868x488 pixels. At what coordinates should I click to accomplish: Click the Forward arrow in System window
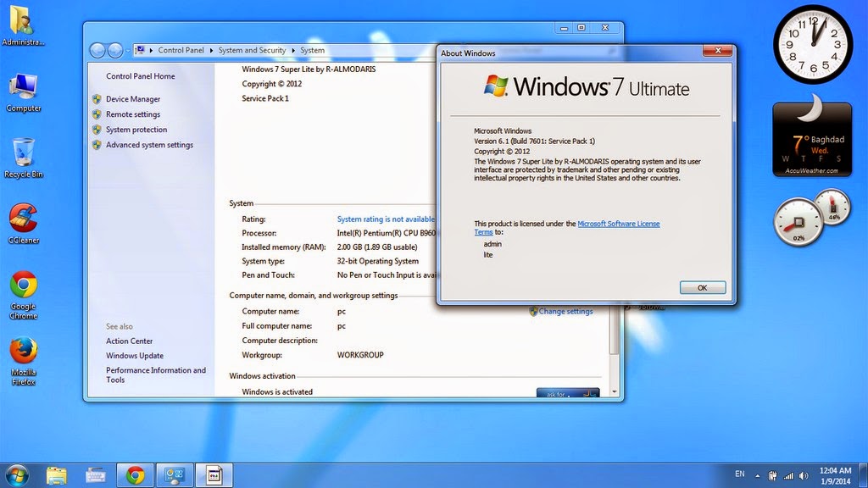tap(115, 50)
